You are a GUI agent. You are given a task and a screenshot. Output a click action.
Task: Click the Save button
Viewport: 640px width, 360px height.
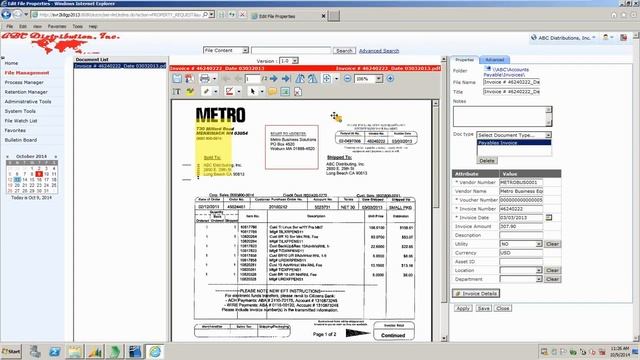pos(484,308)
